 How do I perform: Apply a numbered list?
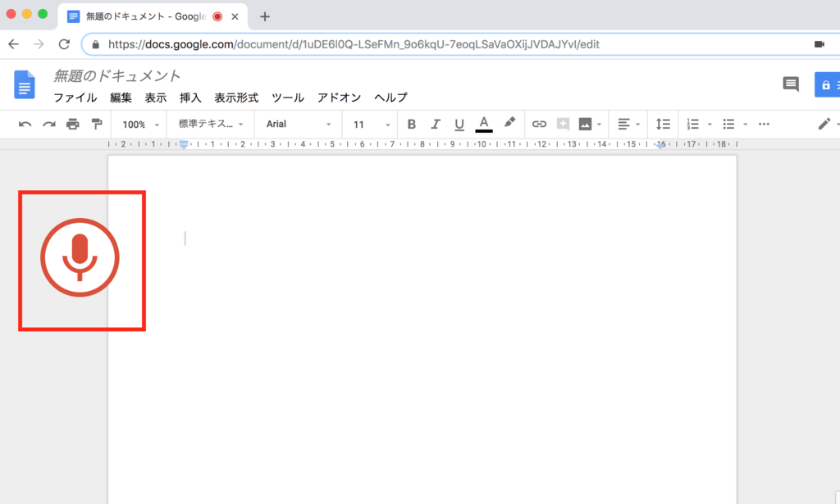693,124
